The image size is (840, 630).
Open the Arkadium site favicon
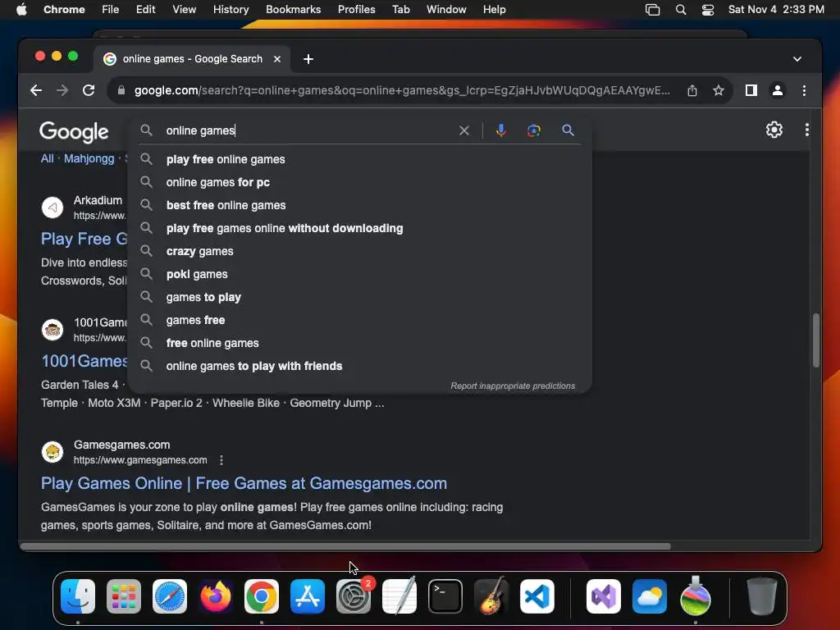tap(52, 208)
